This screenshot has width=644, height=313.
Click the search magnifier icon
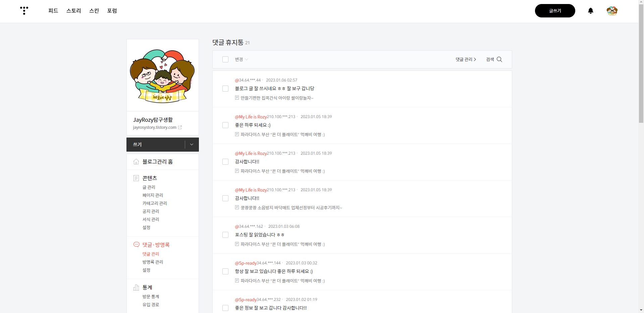[x=499, y=59]
